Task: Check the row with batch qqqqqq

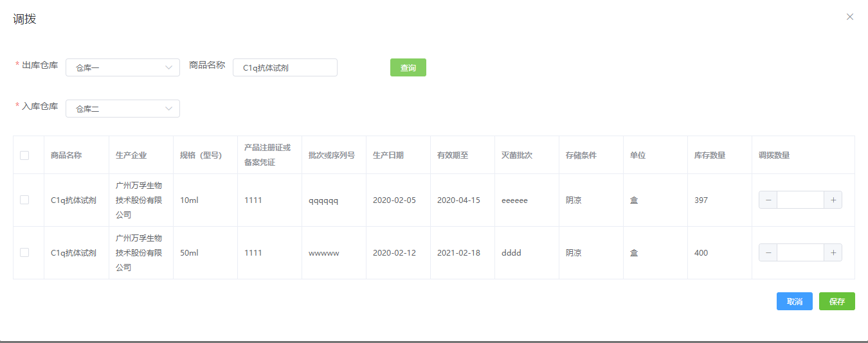Action: pos(24,200)
